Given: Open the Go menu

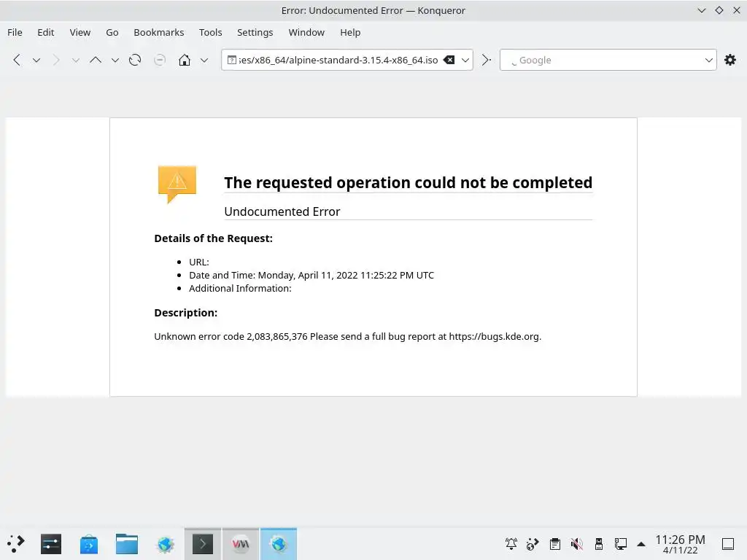Looking at the screenshot, I should click(x=112, y=32).
